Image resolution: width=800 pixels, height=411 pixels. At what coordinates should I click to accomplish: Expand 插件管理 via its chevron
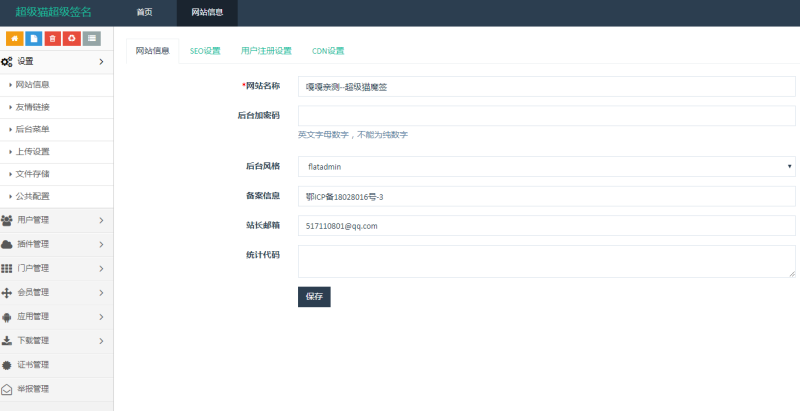101,244
